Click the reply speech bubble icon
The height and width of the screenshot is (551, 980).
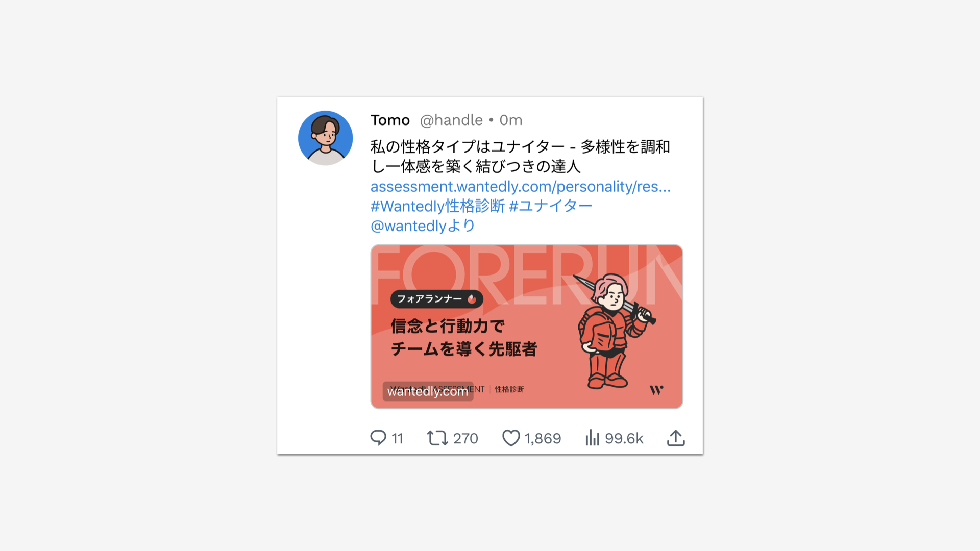(378, 438)
